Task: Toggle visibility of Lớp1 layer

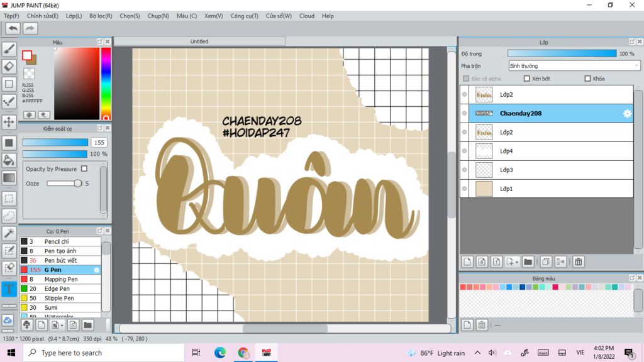Action: tap(465, 189)
